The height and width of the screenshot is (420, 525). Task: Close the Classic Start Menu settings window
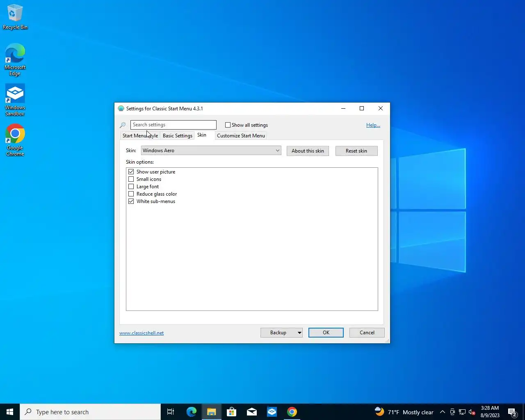tap(381, 108)
